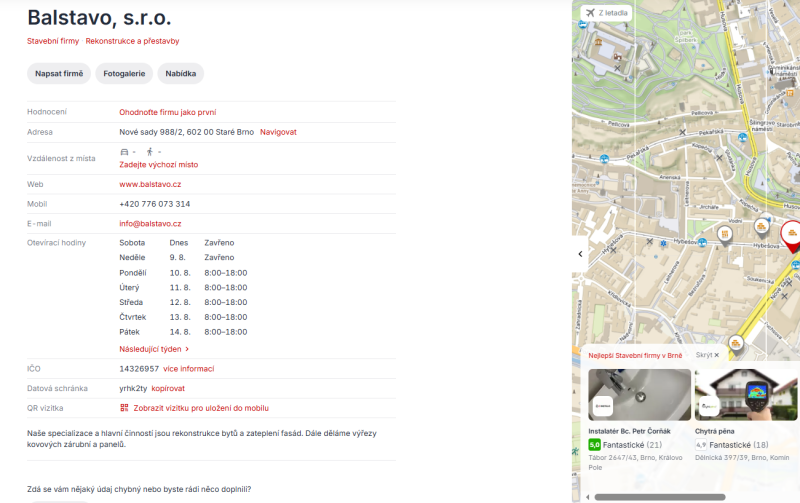Hide the Nejlepší firmy panel via Skrýt
The width and height of the screenshot is (800, 503).
coord(707,355)
